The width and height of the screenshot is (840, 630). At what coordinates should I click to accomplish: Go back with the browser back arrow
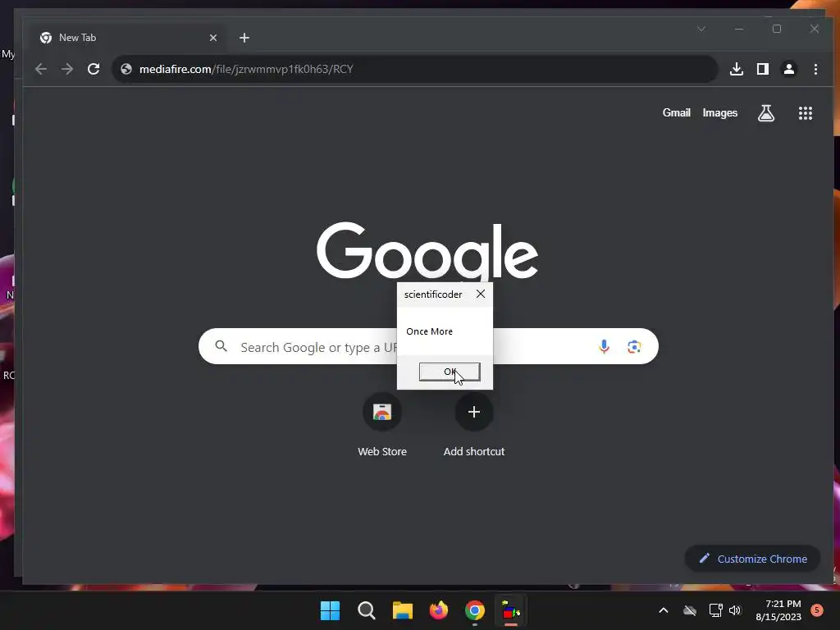[41, 69]
